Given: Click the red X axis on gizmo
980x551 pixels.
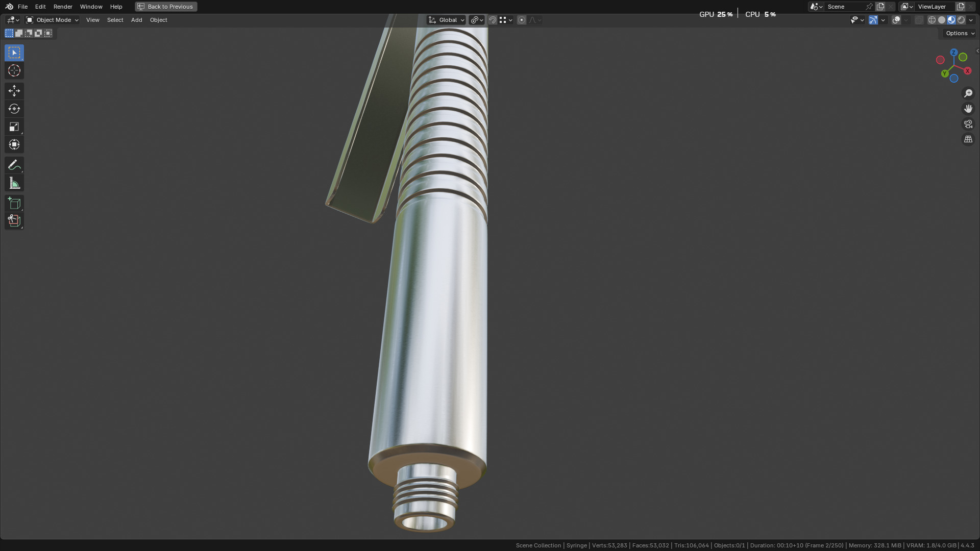Looking at the screenshot, I should click(967, 71).
